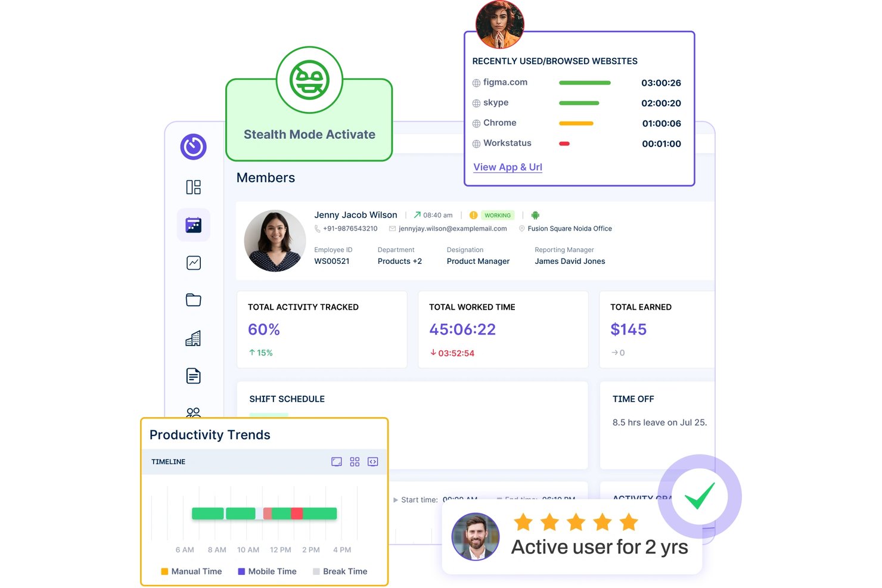The width and height of the screenshot is (882, 588).
Task: Click the James David Jones reporting manager
Action: (570, 262)
